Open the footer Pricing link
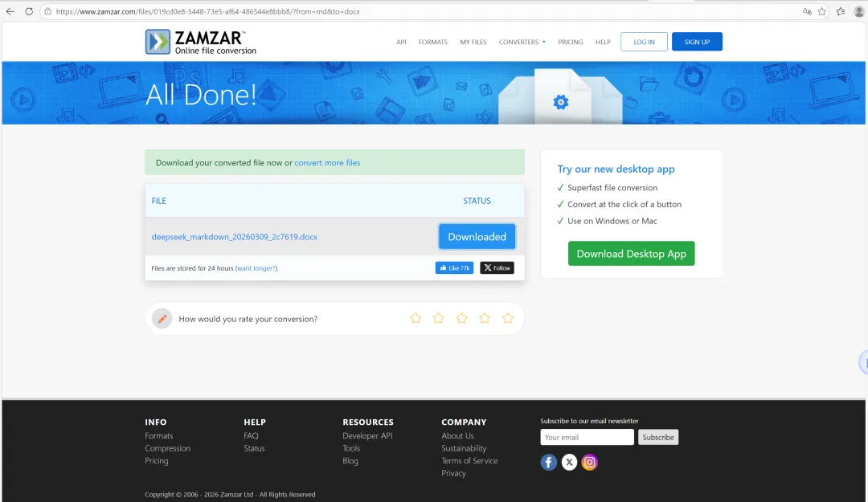Image resolution: width=868 pixels, height=502 pixels. point(157,460)
